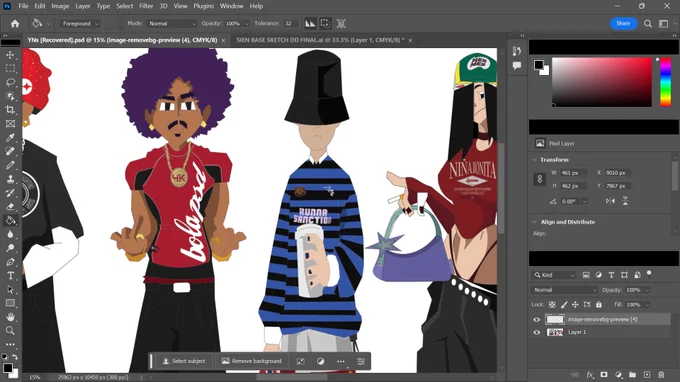
Task: Open the tool preset picker arrow
Action: tap(48, 24)
